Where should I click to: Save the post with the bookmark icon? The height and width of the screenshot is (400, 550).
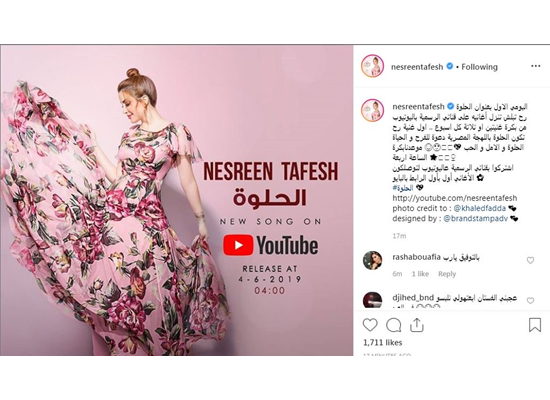[x=535, y=325]
